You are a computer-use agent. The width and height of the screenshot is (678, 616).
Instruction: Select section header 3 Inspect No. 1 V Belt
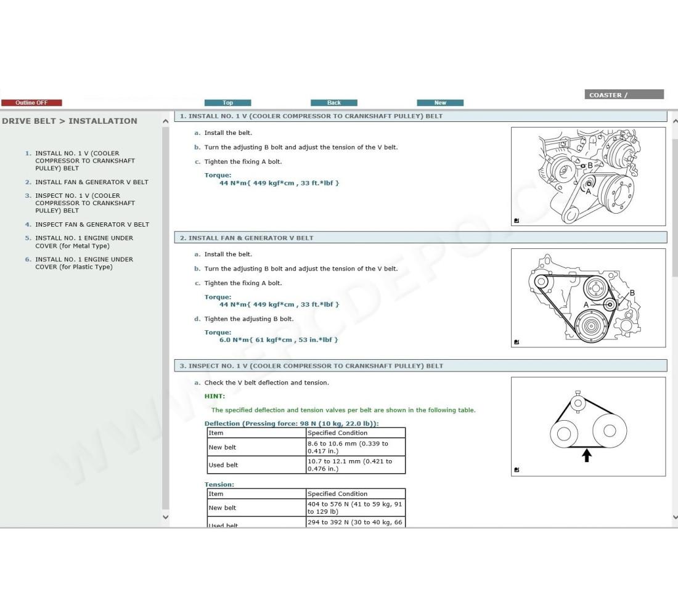pyautogui.click(x=421, y=366)
